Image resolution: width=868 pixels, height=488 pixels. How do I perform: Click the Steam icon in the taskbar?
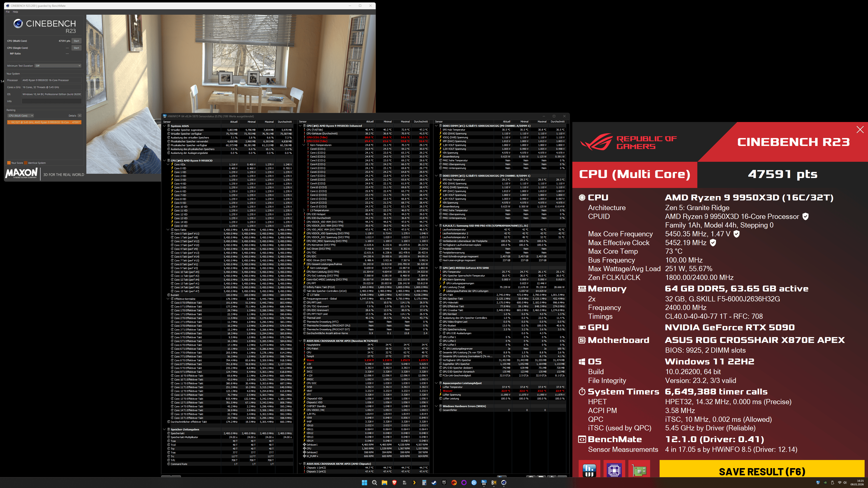point(434,483)
